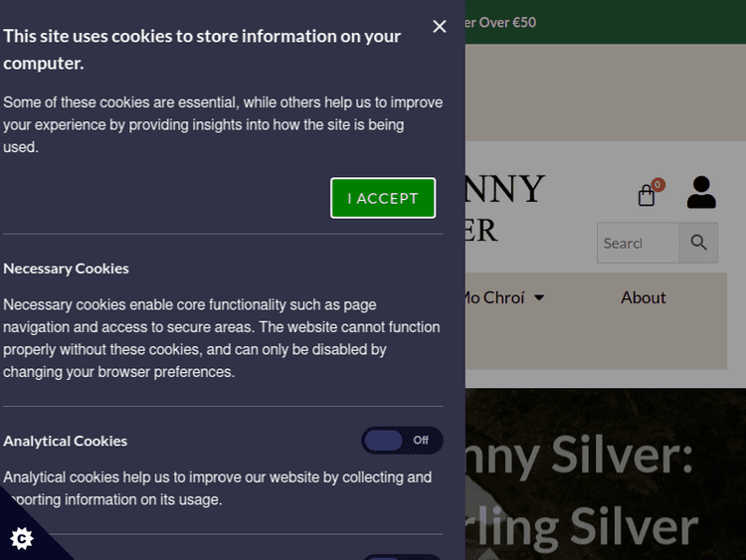Screen dimensions: 746x560
Task: Open the cookie control gear icon
Action: (22, 538)
